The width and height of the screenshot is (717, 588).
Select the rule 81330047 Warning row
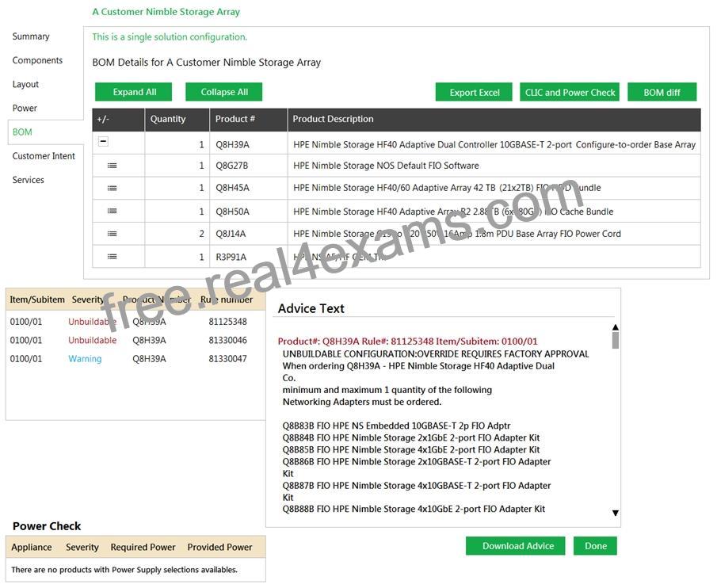tap(135, 359)
